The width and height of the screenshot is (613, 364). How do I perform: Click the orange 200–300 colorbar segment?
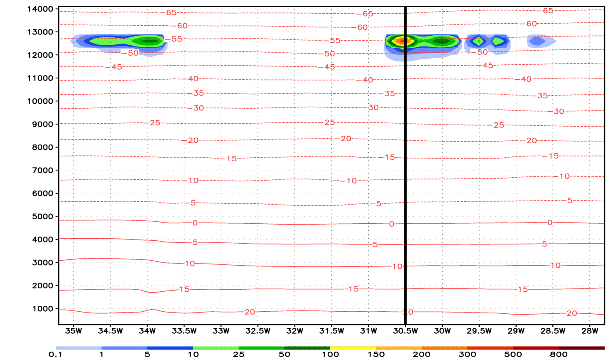[x=444, y=348]
